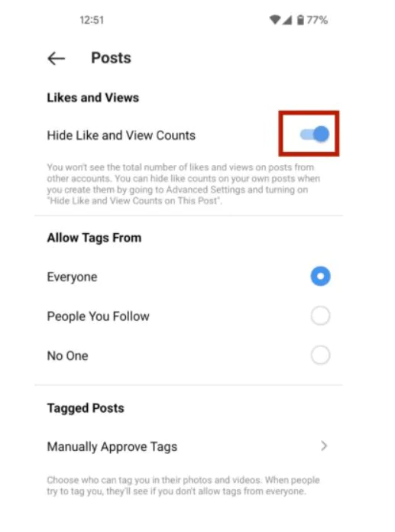Tap the battery icon in status bar
The image size is (395, 532).
point(300,20)
